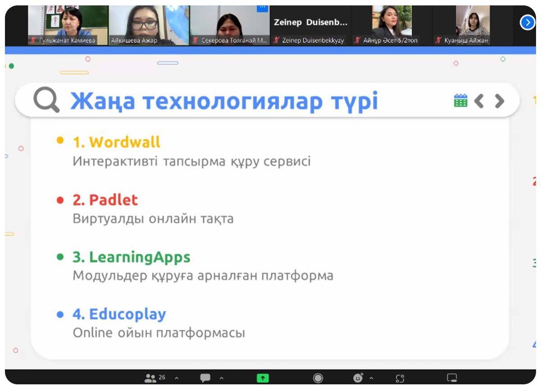Expand the Chat options caret
541x392 pixels.
[221, 378]
